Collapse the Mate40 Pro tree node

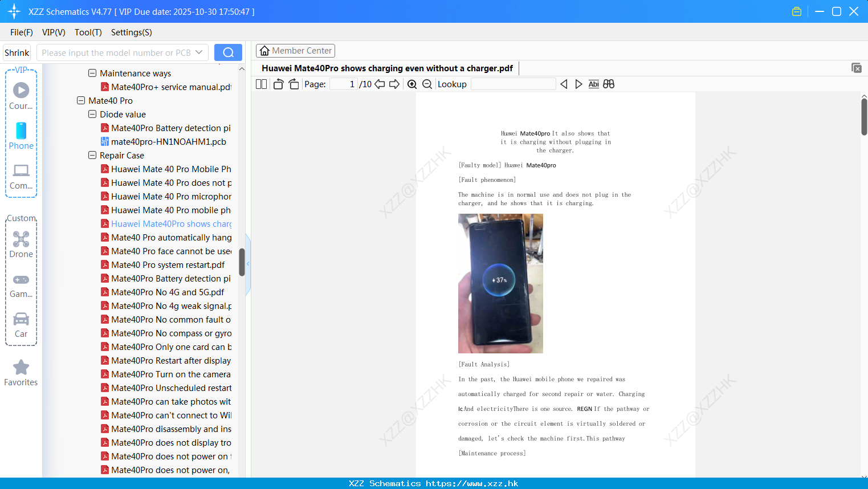tap(81, 100)
